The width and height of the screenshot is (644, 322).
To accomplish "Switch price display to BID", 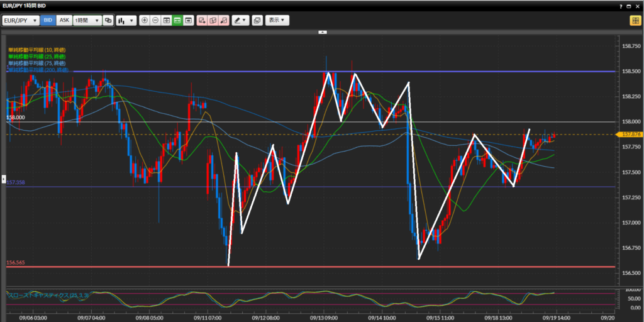I will (48, 20).
